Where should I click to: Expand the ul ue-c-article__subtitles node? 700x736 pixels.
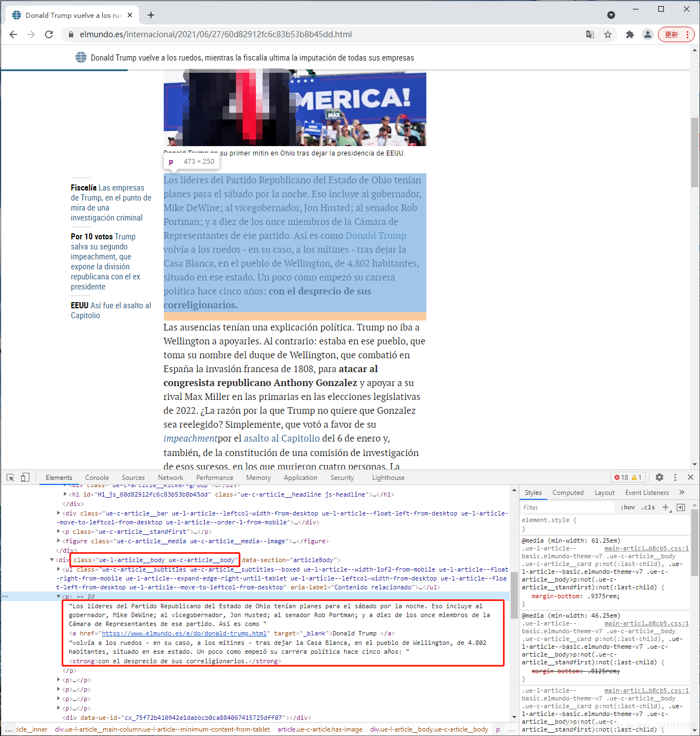coord(59,569)
